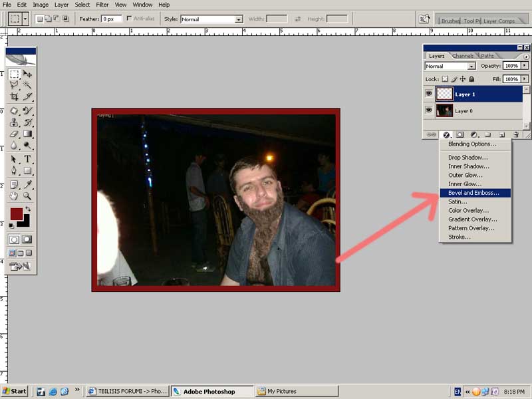Select the Brush tool
The width and height of the screenshot is (532, 399).
[x=27, y=110]
